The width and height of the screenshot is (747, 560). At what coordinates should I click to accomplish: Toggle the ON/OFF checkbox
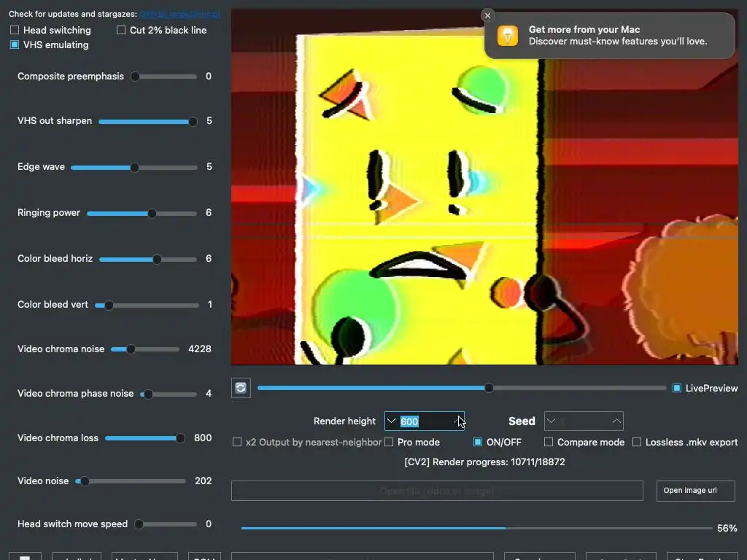[477, 442]
